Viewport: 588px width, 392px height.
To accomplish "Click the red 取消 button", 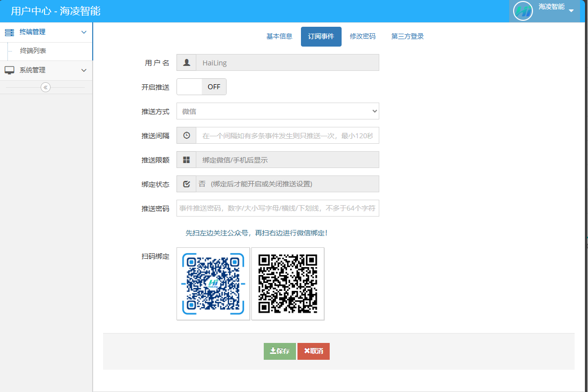I will pos(313,351).
